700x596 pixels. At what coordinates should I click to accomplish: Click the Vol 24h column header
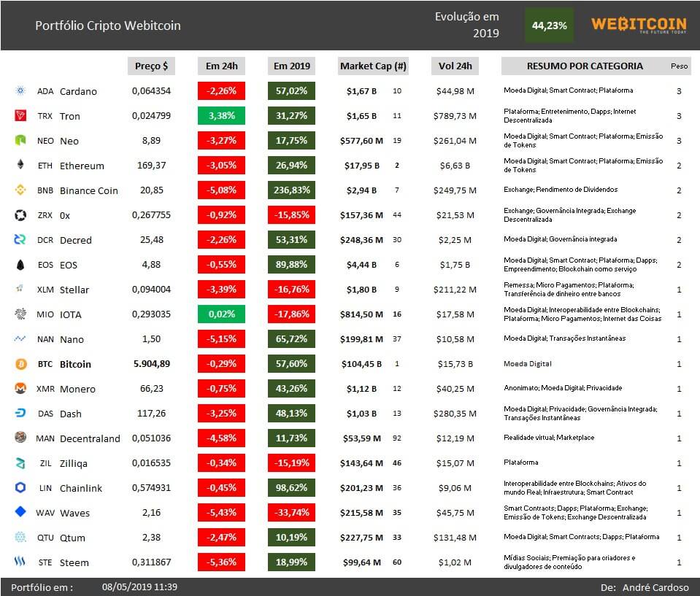point(455,66)
